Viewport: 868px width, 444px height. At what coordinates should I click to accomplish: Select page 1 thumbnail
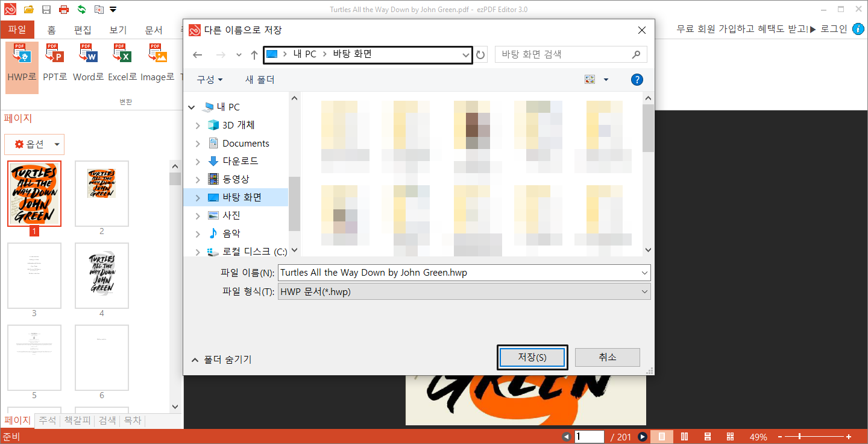pos(34,193)
